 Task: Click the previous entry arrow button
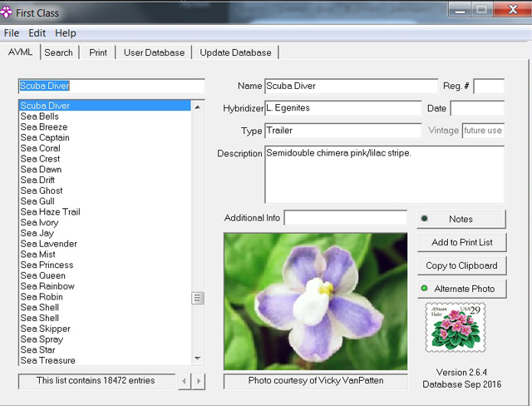(184, 381)
